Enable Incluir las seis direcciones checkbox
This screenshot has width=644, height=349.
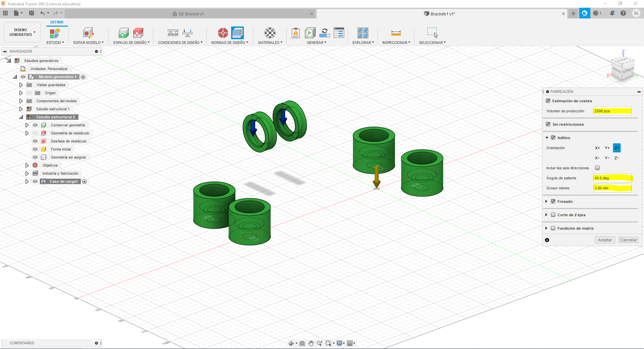[597, 168]
